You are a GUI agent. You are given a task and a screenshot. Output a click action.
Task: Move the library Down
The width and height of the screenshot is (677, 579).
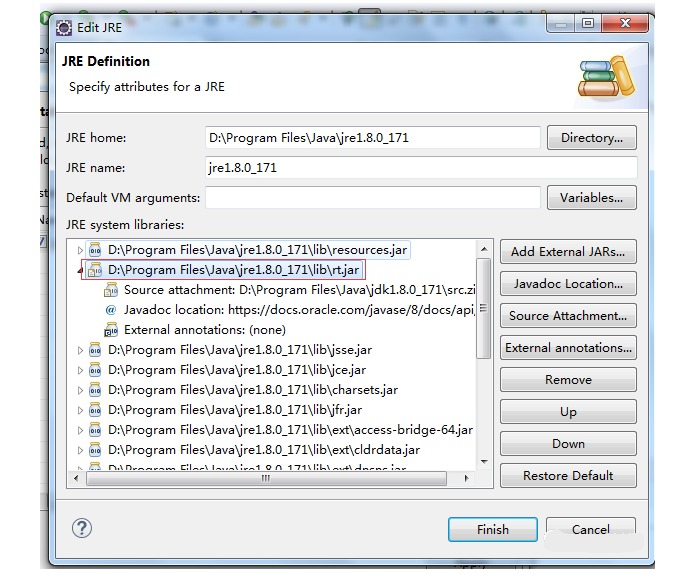[x=568, y=443]
